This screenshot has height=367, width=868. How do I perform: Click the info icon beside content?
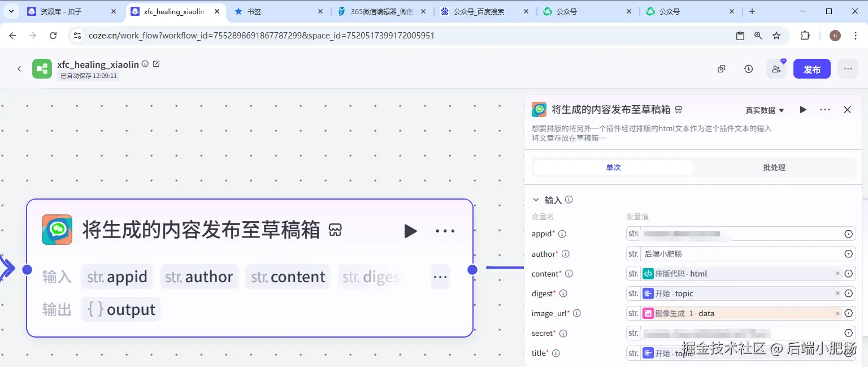coord(569,274)
